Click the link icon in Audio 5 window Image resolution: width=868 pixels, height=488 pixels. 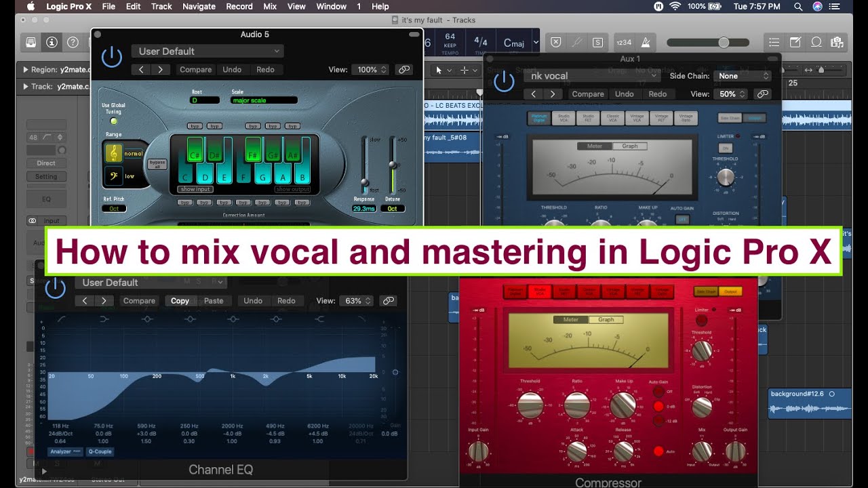point(404,69)
